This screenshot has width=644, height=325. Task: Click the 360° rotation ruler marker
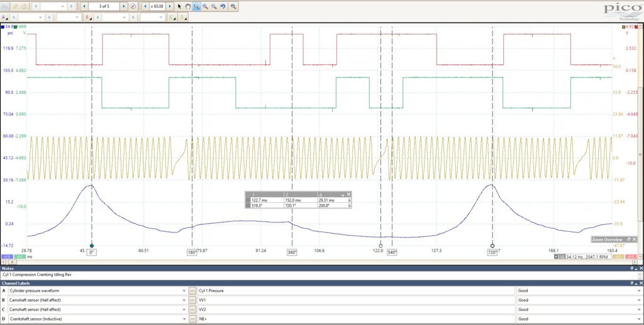[292, 252]
